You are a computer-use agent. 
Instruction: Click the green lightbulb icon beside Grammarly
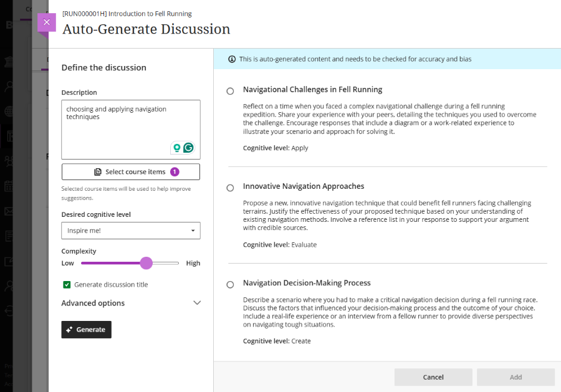[176, 148]
